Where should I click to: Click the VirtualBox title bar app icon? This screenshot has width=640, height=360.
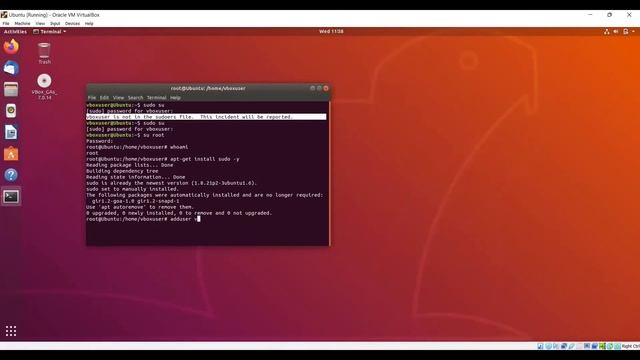click(4, 15)
